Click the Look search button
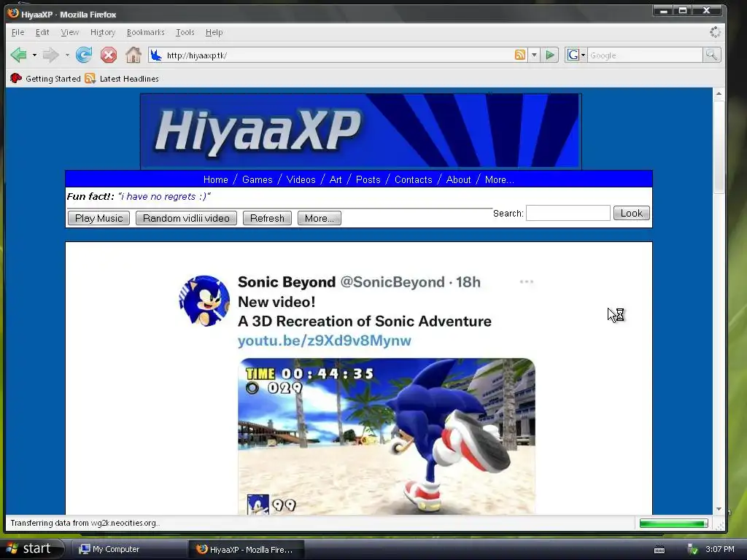 pos(631,213)
